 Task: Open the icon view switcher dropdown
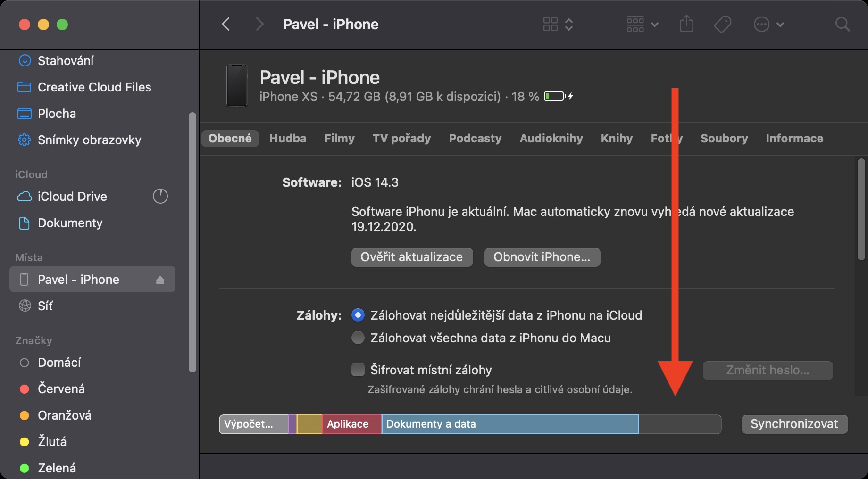[x=558, y=24]
